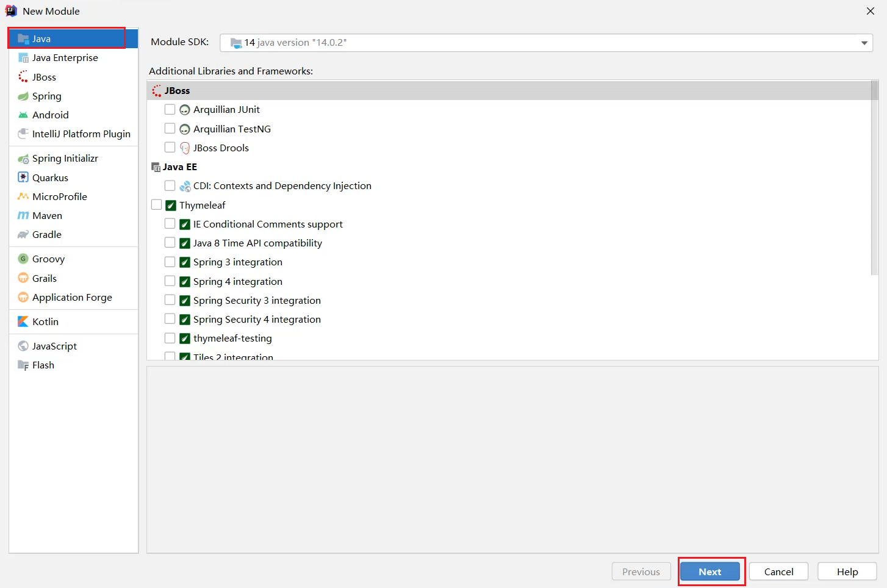Viewport: 887px width, 588px height.
Task: Toggle Spring Security 4 integration checkbox
Action: (x=170, y=319)
